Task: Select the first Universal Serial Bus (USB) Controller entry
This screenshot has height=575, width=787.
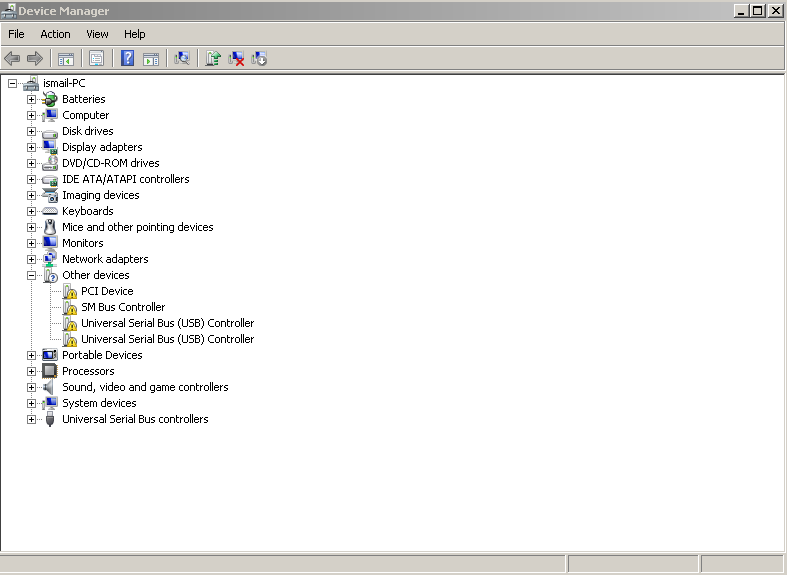Action: 168,323
